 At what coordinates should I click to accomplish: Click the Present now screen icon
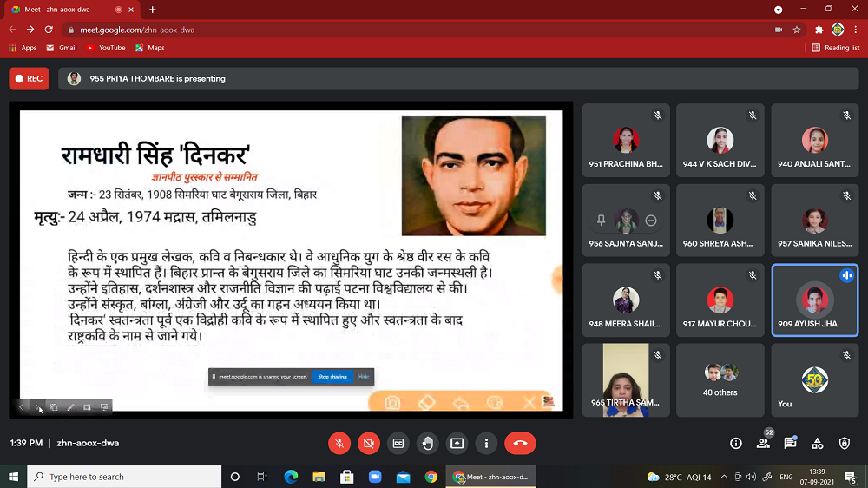pos(457,443)
